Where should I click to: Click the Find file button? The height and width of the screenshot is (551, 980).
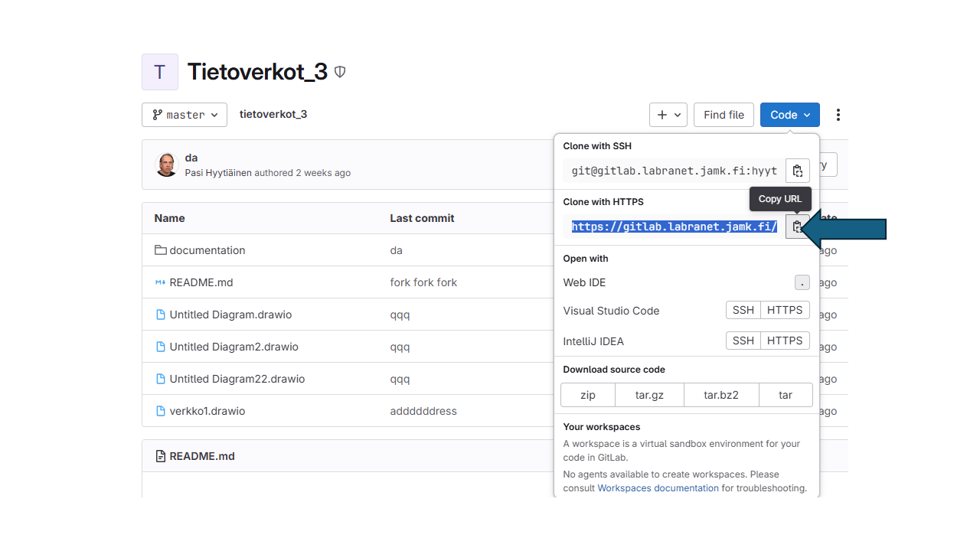(724, 115)
